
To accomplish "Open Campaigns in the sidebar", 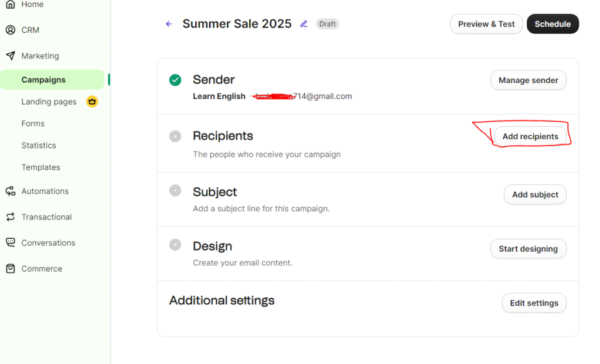I will click(43, 80).
